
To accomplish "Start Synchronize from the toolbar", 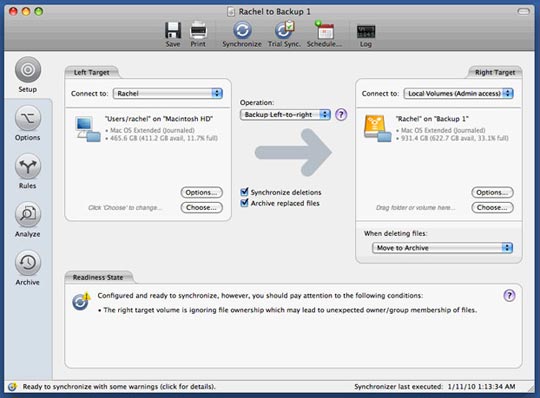I will [x=242, y=34].
